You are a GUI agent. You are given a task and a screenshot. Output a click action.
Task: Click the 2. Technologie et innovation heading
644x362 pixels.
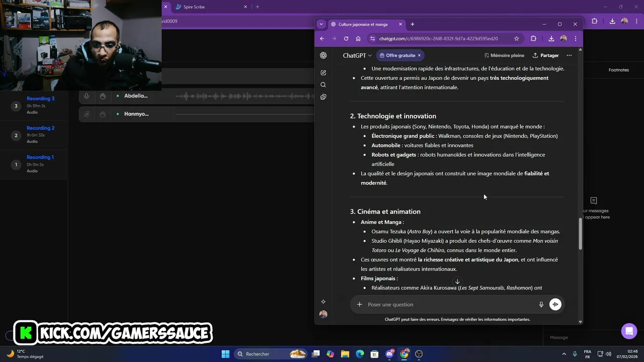click(393, 116)
